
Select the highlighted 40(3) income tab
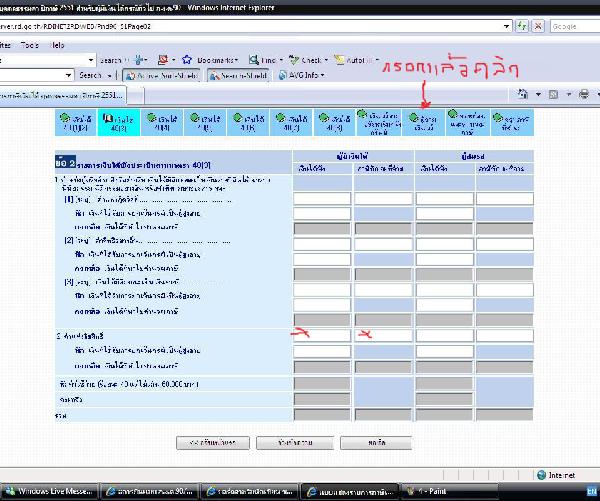[x=119, y=122]
